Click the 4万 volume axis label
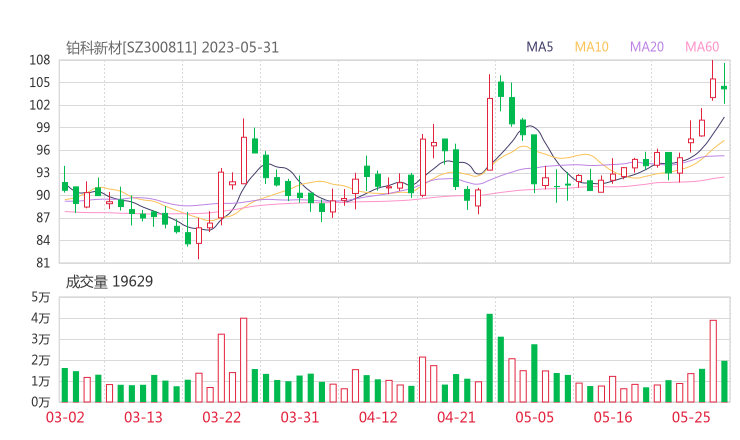The height and width of the screenshot is (440, 740). [x=41, y=318]
